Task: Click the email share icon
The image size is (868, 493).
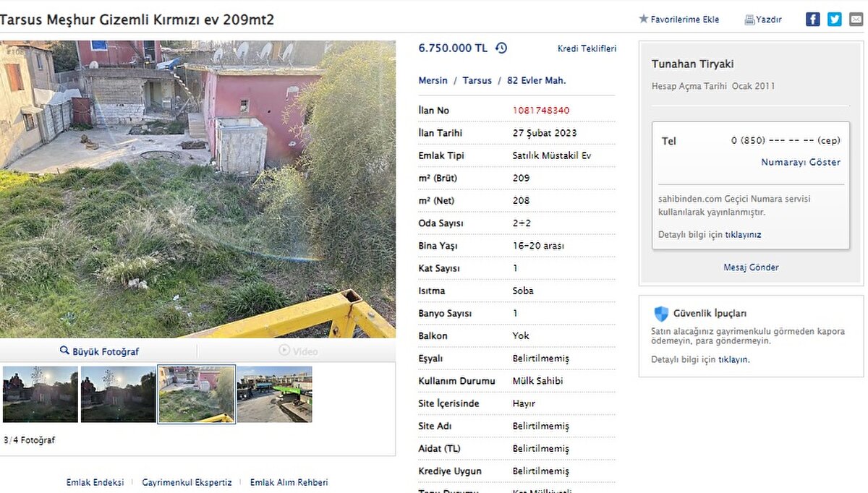Action: tap(856, 20)
